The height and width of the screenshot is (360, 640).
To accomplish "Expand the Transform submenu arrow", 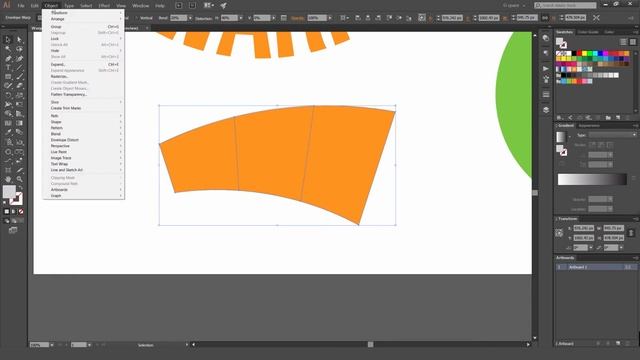I will 121,13.
